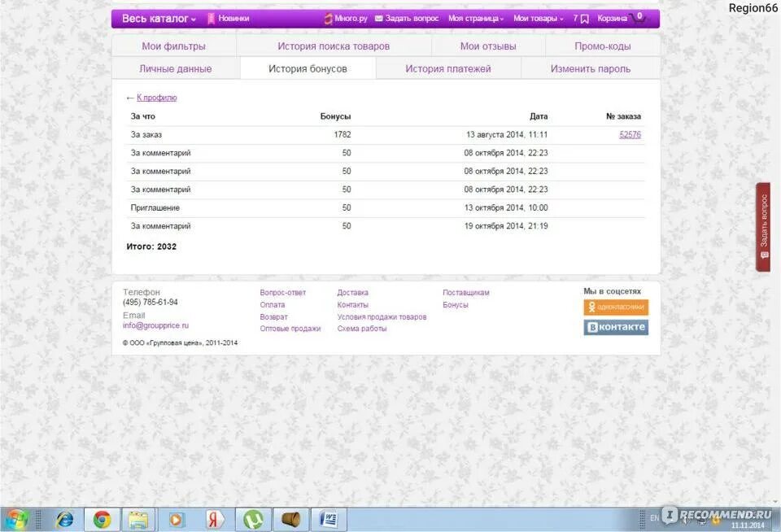Open Условия продажи товаров link
Screen dimensions: 781x532
(382, 316)
